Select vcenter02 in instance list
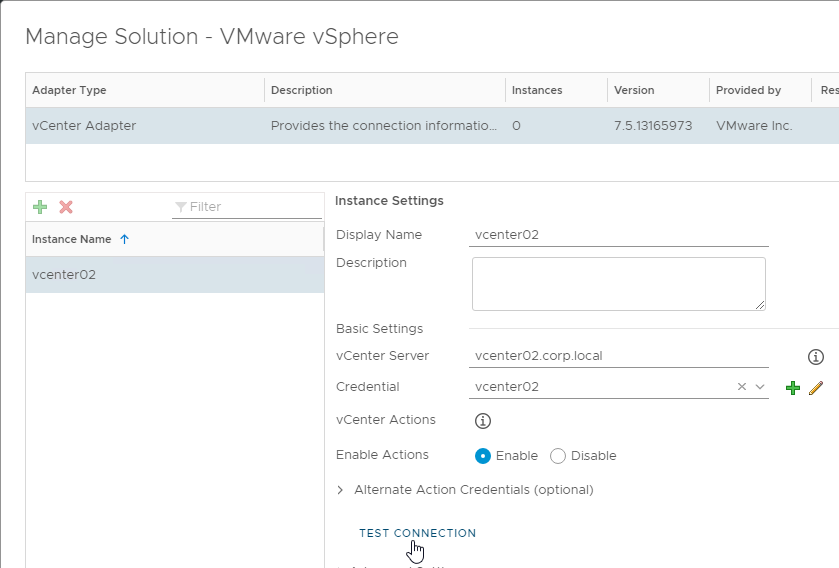839x568 pixels. (174, 274)
